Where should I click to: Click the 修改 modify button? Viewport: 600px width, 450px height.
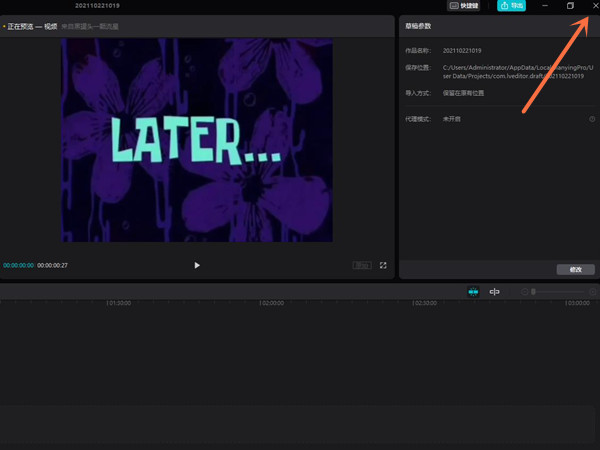click(x=575, y=270)
